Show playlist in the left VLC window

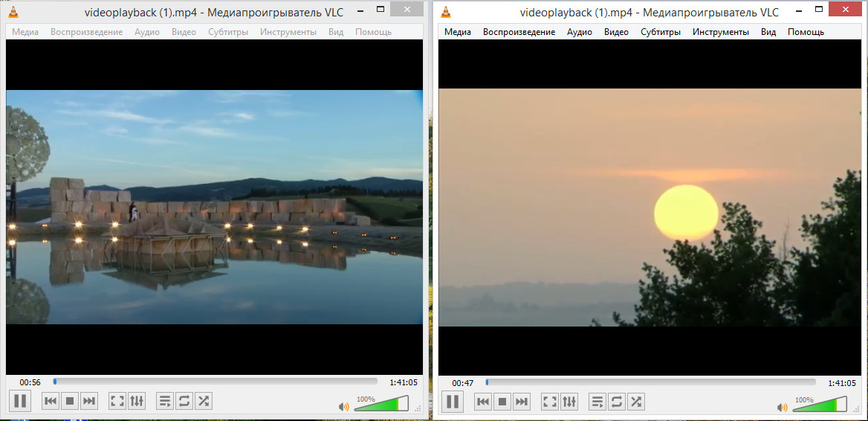click(165, 400)
